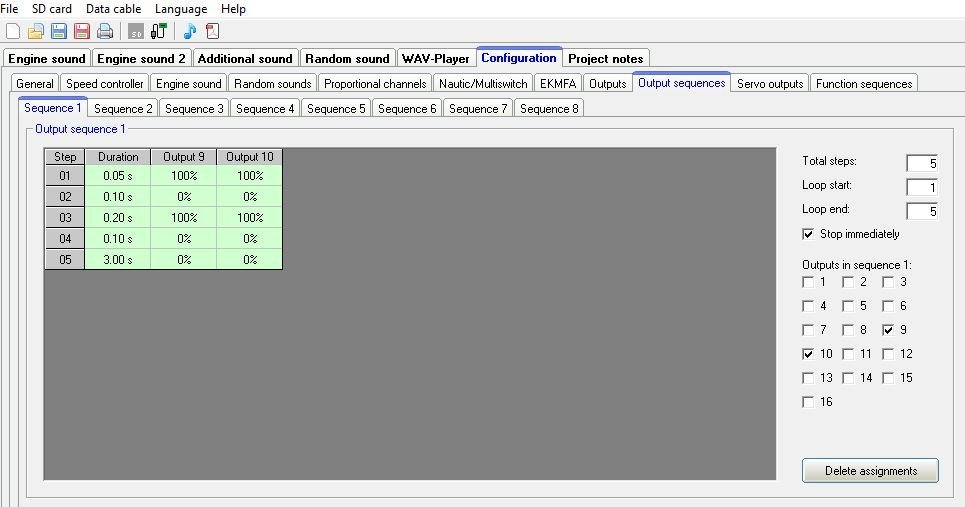Click the blue music note icon
Image resolution: width=965 pixels, height=507 pixels.
(189, 31)
